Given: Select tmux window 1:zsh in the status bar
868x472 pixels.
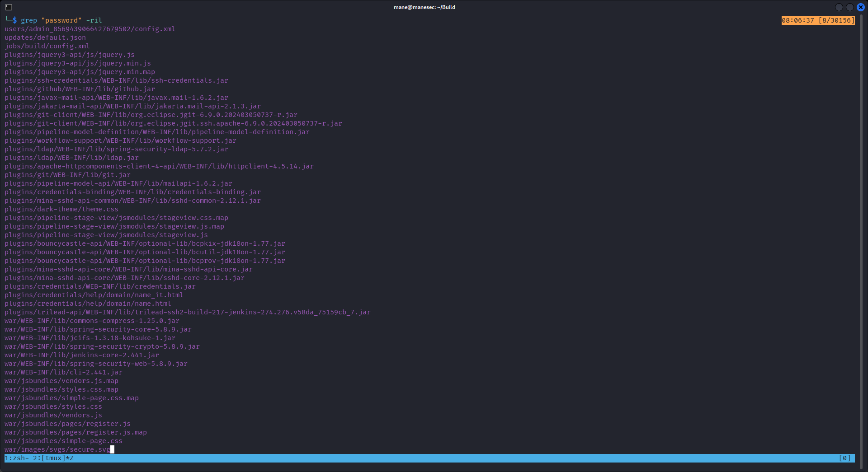Looking at the screenshot, I should [x=17, y=458].
